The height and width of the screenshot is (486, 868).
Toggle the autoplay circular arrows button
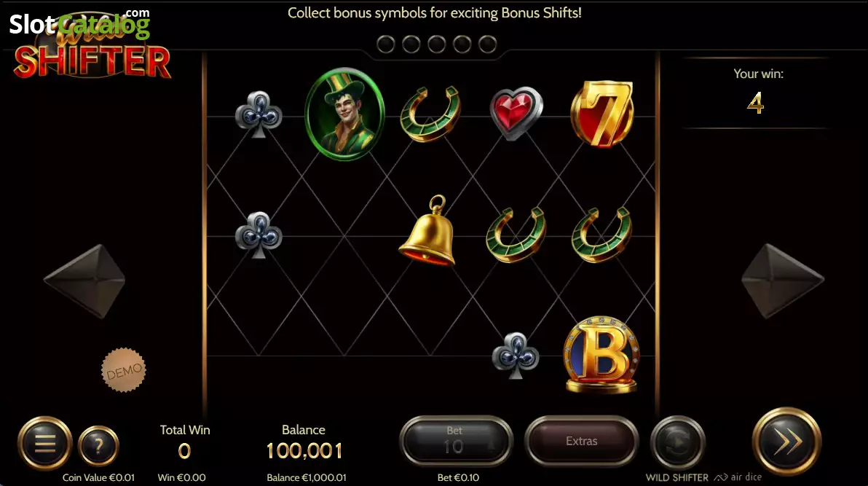pos(677,442)
